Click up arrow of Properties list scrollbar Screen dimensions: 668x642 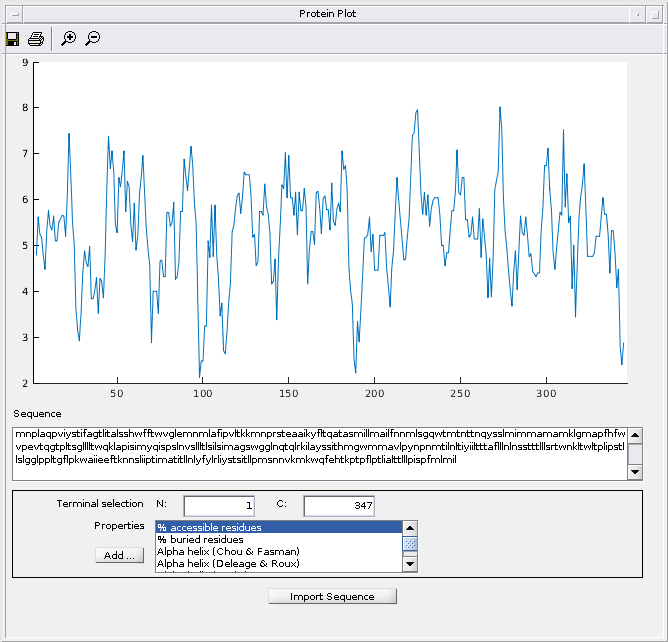click(409, 527)
